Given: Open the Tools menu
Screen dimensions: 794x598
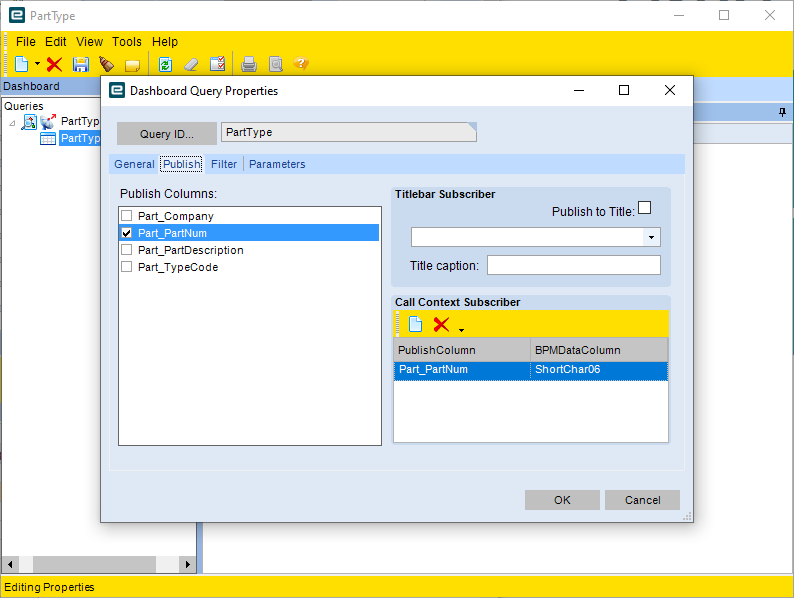Looking at the screenshot, I should click(127, 42).
